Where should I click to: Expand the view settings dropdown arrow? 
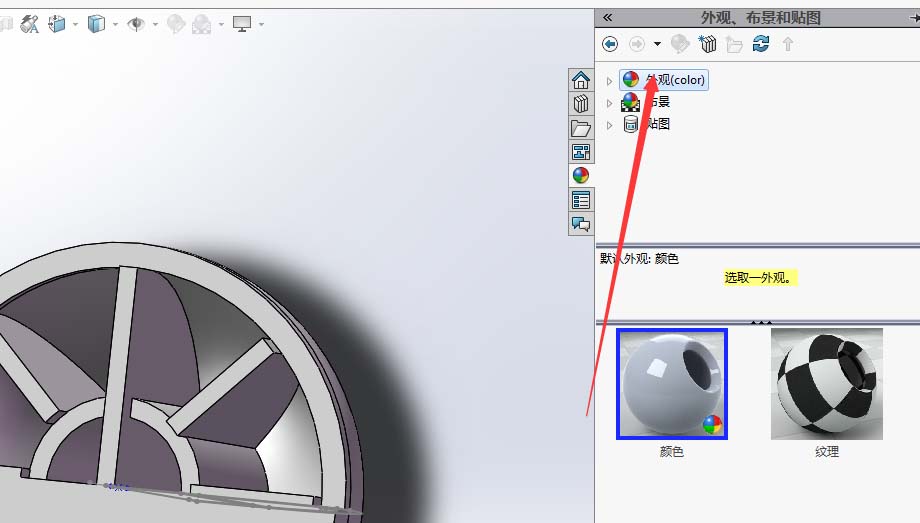(261, 25)
